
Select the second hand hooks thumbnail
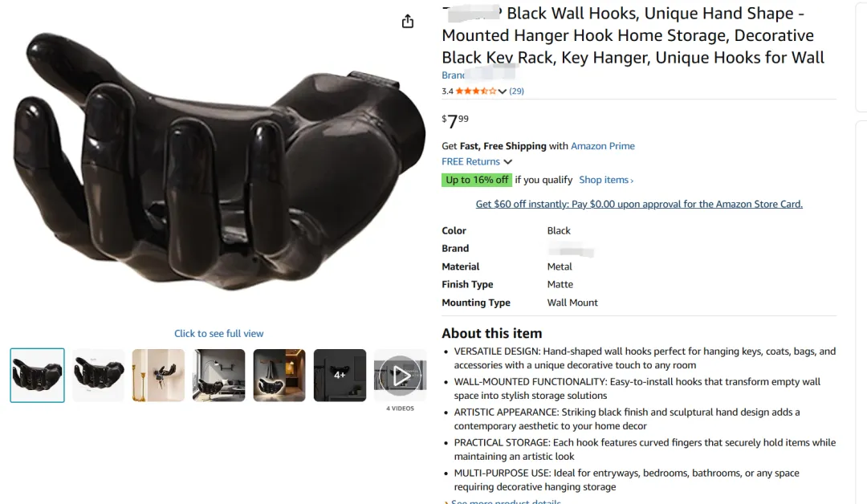(98, 376)
